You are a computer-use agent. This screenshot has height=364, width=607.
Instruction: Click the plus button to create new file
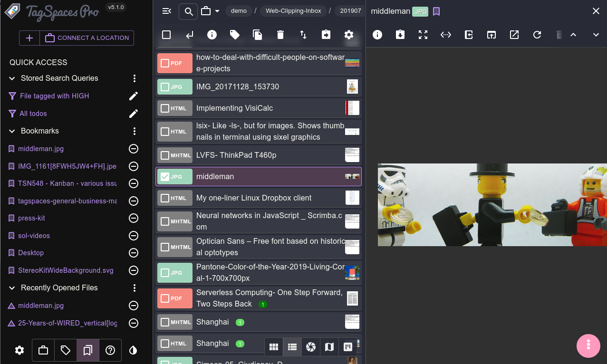click(x=29, y=38)
